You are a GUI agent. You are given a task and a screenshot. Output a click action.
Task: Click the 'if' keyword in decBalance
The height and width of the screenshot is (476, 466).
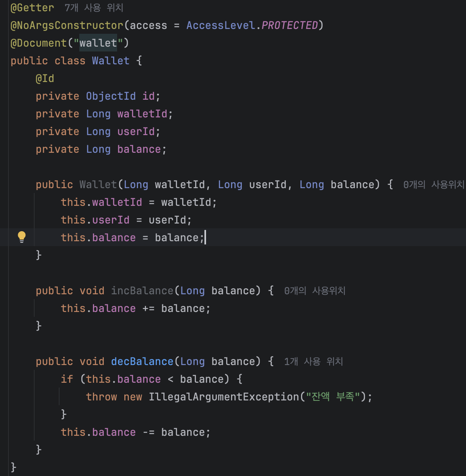[x=67, y=379]
